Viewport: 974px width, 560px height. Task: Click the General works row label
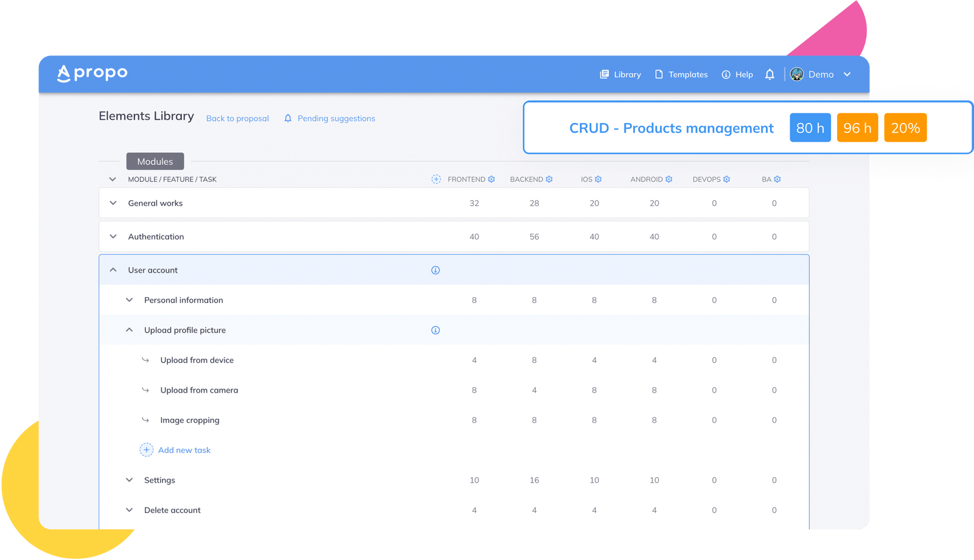pos(155,203)
